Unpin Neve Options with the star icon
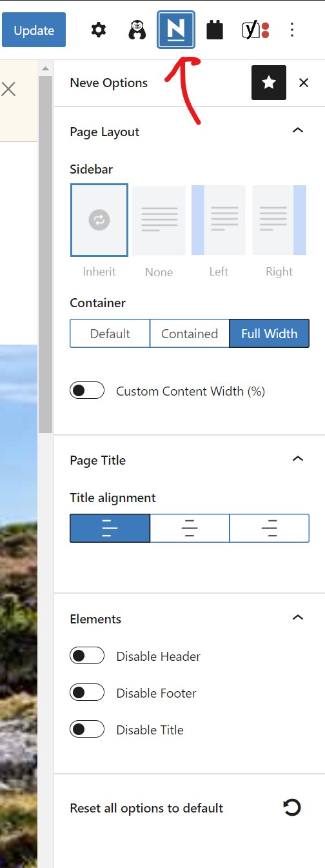Screen dimensions: 325x868 [269, 83]
